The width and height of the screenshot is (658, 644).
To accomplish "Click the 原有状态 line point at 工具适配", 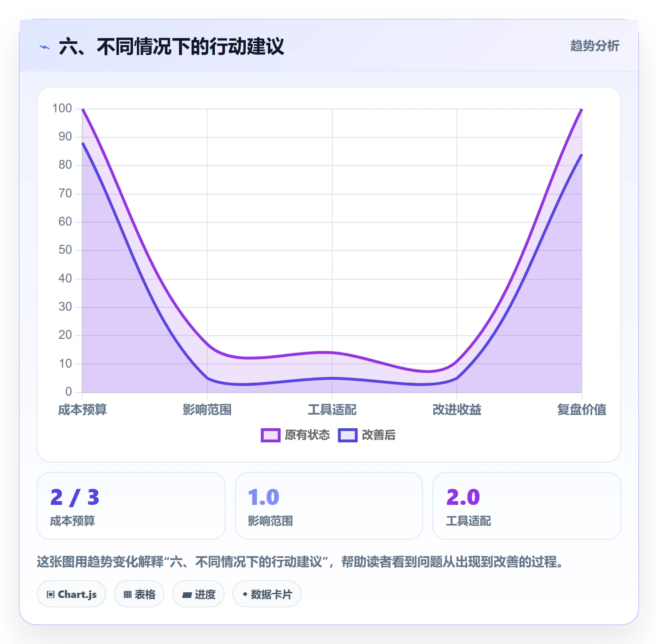I will point(332,353).
